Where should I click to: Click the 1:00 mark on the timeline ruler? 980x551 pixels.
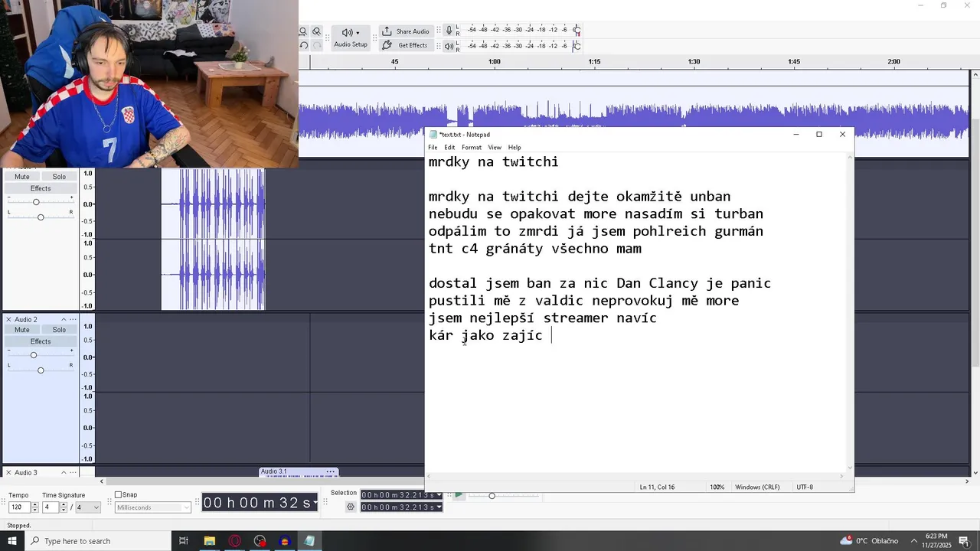click(x=495, y=62)
